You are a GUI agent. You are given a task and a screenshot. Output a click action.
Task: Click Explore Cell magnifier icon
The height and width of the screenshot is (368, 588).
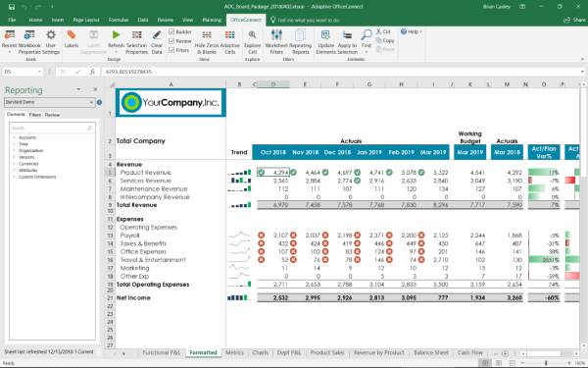253,35
